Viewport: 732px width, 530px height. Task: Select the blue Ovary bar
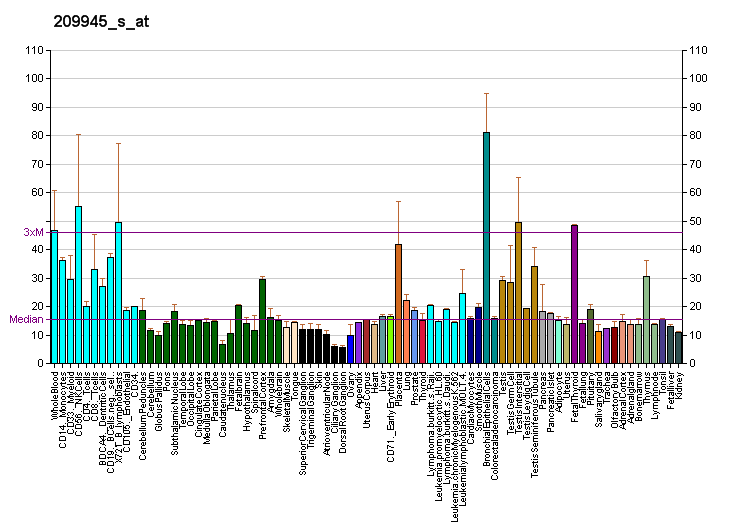coord(350,349)
